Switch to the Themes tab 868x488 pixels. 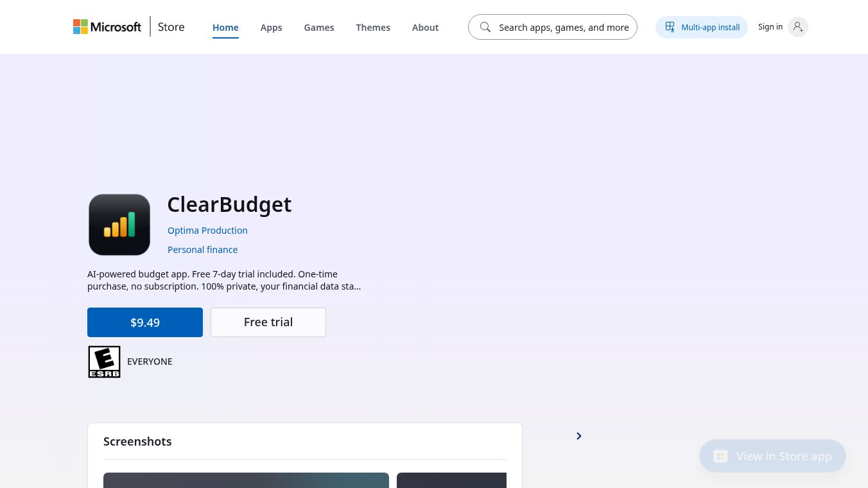click(373, 28)
